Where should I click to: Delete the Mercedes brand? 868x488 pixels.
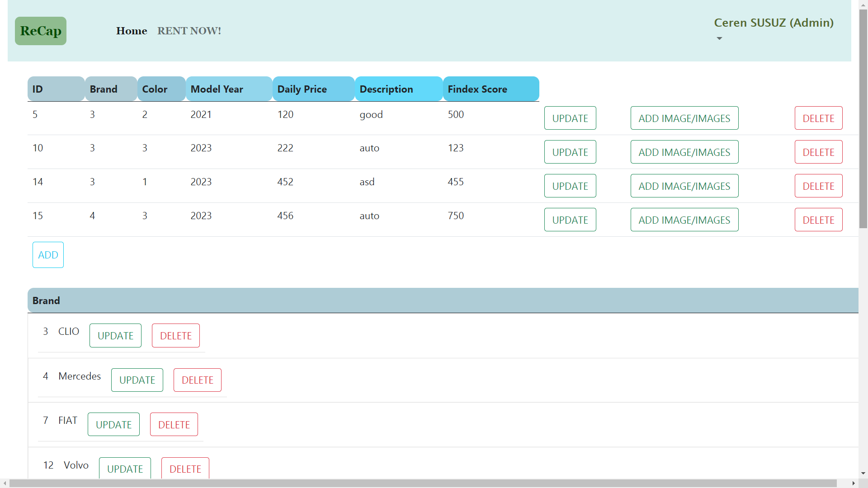click(x=197, y=380)
